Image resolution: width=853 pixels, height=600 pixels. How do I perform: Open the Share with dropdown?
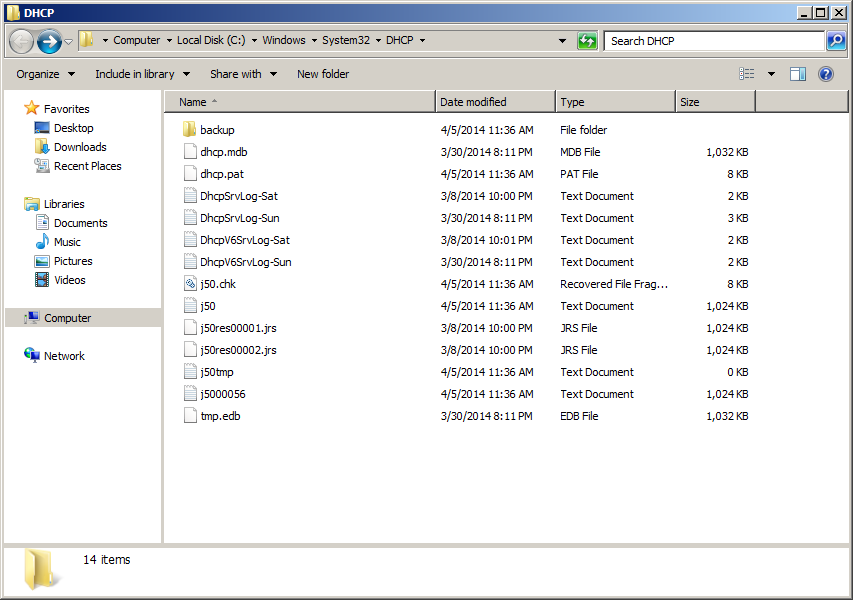pos(242,73)
